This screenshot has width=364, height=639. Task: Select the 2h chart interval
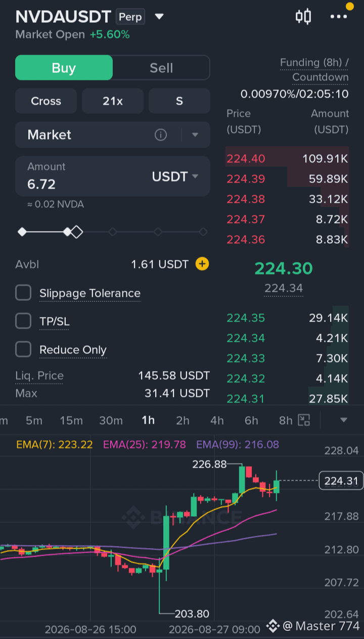183,421
